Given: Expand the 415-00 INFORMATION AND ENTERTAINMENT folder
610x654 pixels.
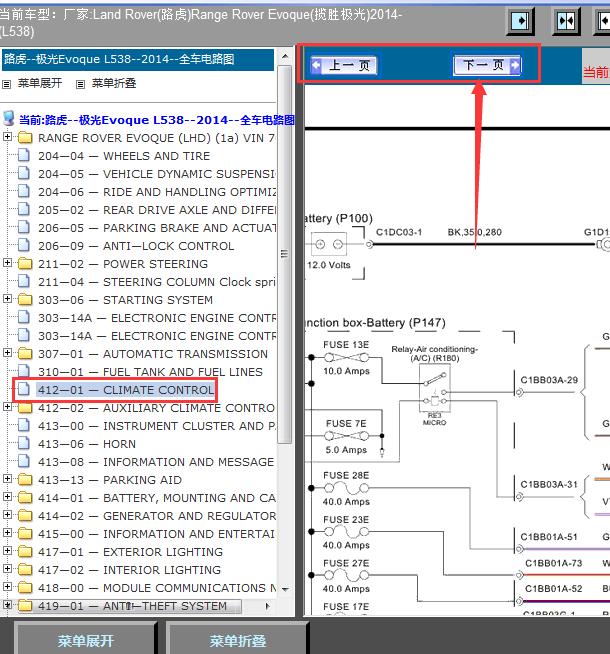Looking at the screenshot, I should pyautogui.click(x=7, y=532).
